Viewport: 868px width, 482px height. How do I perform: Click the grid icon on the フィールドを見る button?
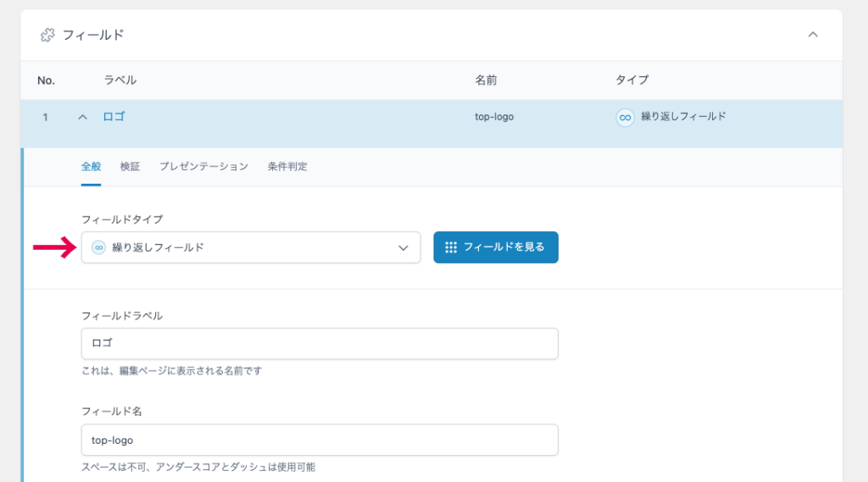[451, 247]
